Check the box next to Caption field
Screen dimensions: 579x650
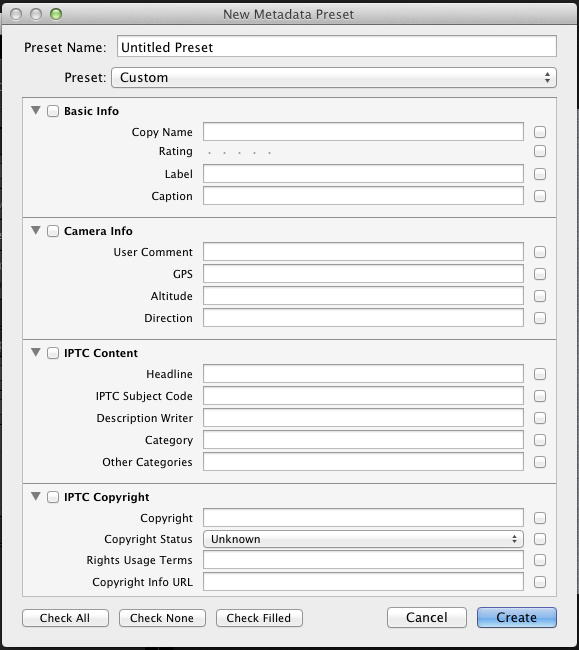[x=540, y=196]
